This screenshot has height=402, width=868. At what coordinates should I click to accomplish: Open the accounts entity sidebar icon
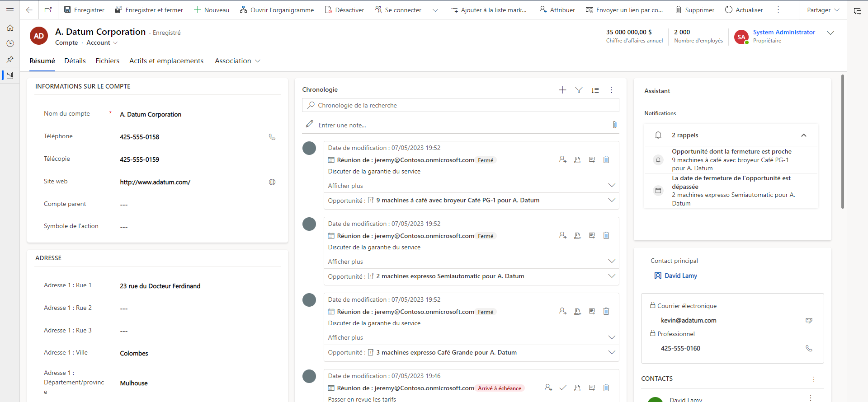coord(10,75)
